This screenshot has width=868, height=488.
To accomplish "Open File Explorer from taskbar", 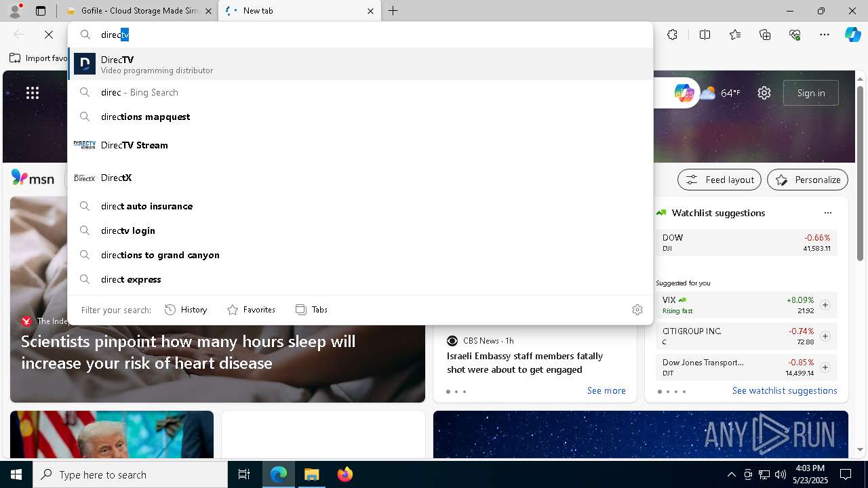I will point(312,474).
